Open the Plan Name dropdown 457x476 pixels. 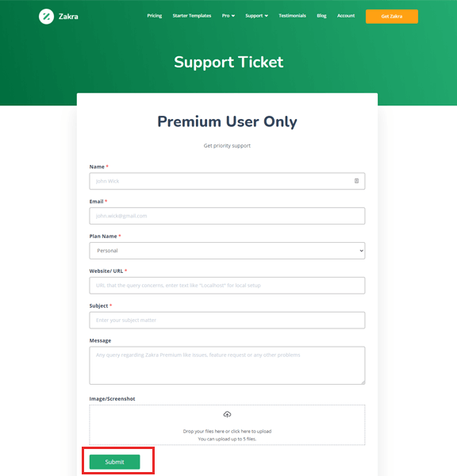(x=227, y=251)
